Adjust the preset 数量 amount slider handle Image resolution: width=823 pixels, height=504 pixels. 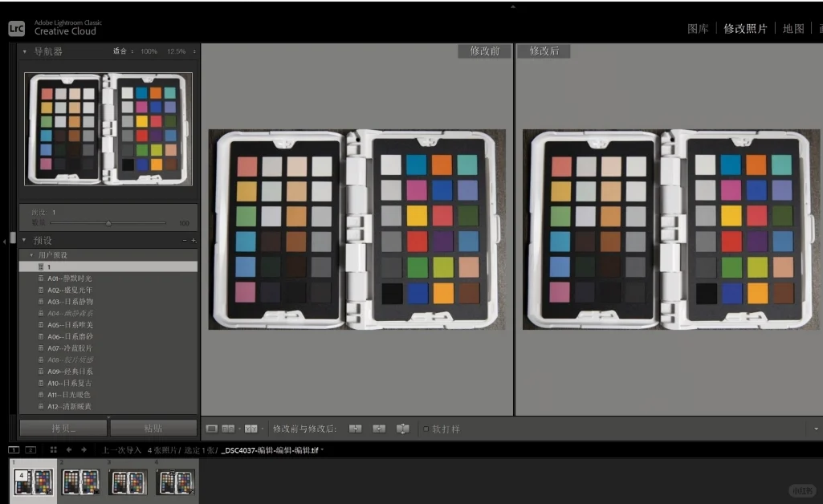[108, 223]
